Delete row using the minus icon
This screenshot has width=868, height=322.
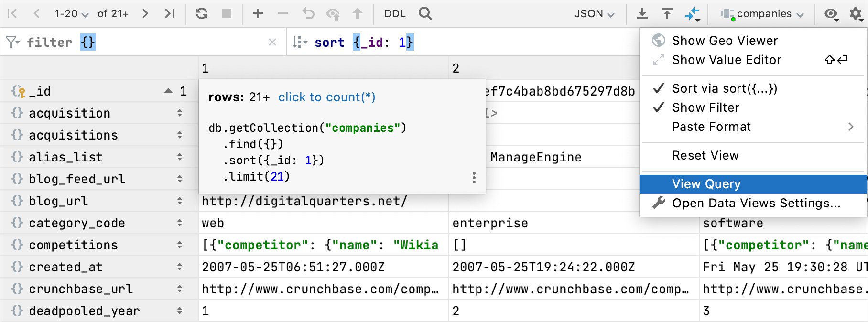[283, 13]
